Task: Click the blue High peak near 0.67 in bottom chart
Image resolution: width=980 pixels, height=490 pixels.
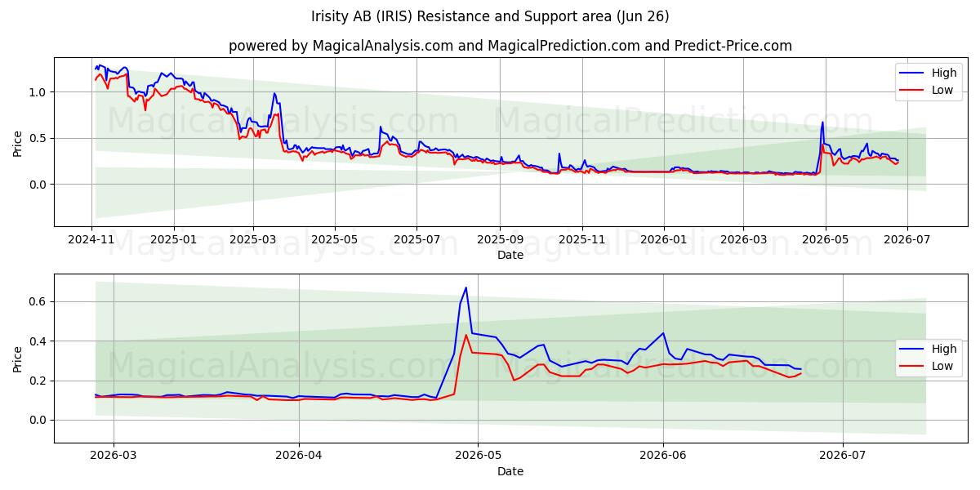Action: tap(466, 288)
